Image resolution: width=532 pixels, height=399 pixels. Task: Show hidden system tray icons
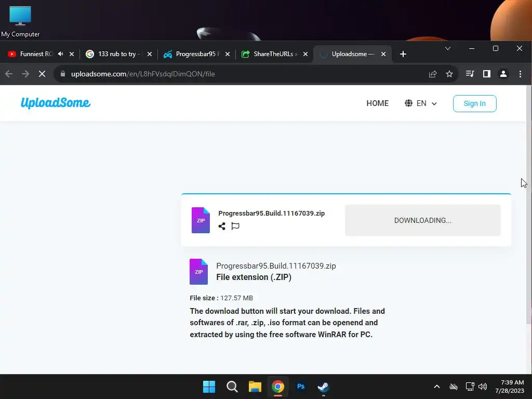[437, 387]
